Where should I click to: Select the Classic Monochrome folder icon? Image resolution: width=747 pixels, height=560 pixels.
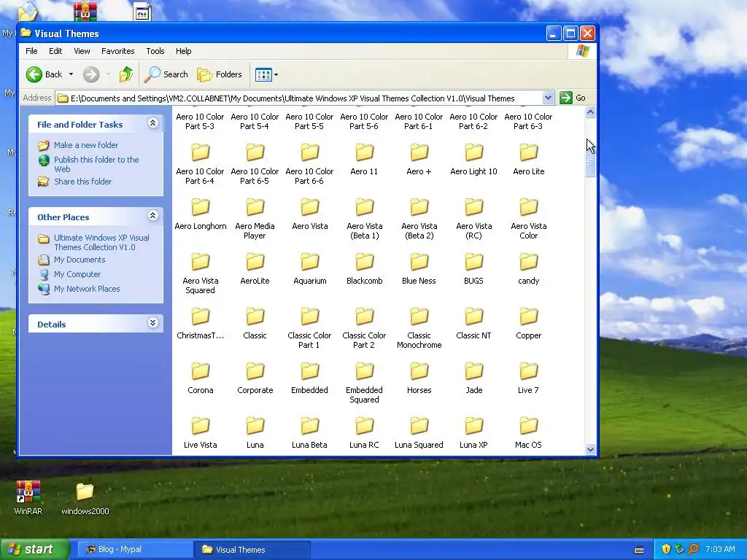(x=419, y=316)
